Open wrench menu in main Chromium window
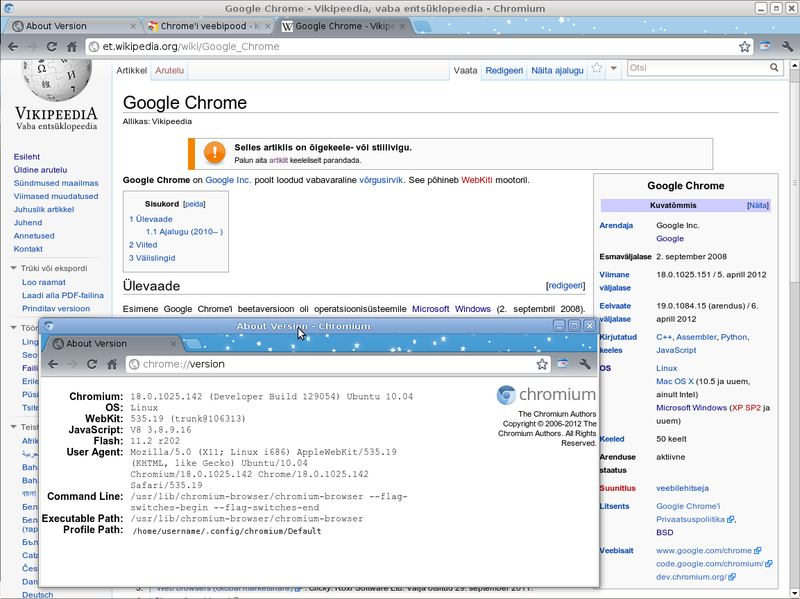This screenshot has height=599, width=800. coord(787,46)
